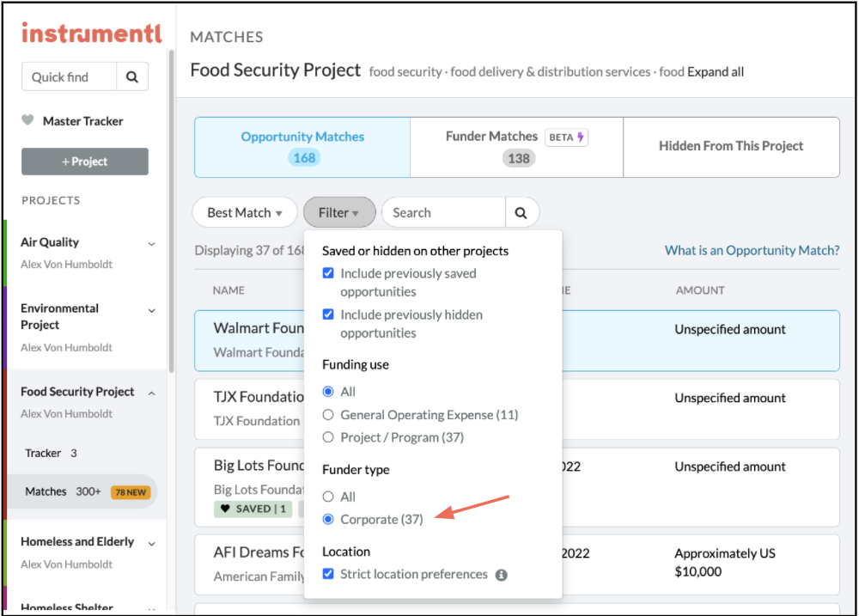
Task: Uncheck Include previously saved opportunities
Action: click(x=328, y=273)
